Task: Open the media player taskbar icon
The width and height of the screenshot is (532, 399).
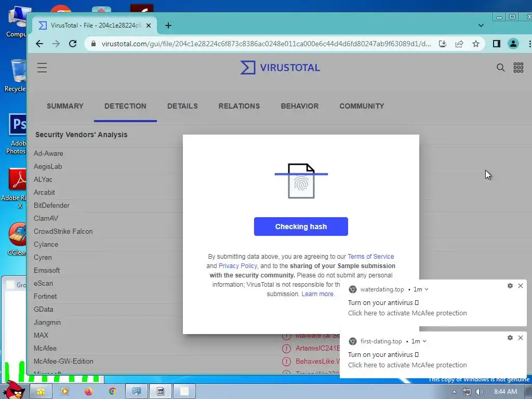Action: point(64,391)
